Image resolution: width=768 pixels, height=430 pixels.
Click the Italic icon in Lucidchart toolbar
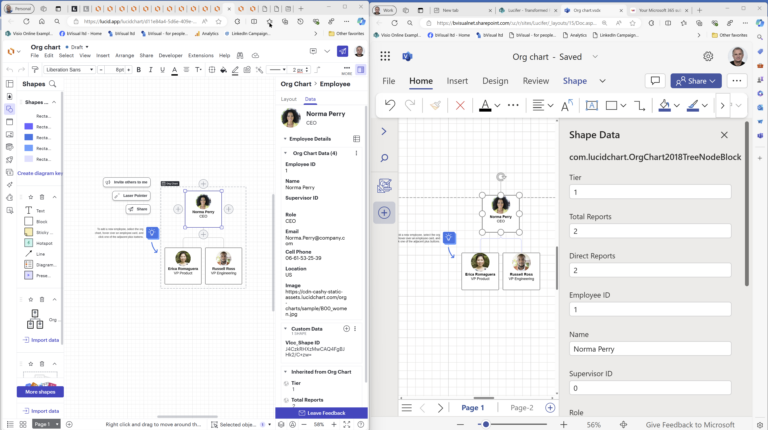click(150, 70)
